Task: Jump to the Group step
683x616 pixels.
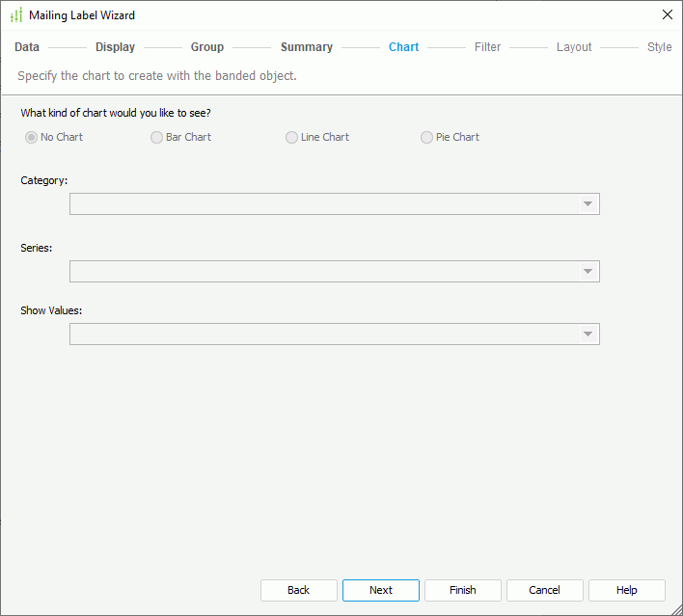Action: point(206,47)
